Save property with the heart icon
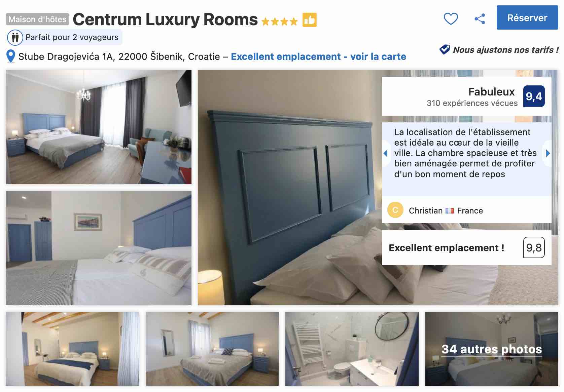The height and width of the screenshot is (392, 564). [x=451, y=18]
